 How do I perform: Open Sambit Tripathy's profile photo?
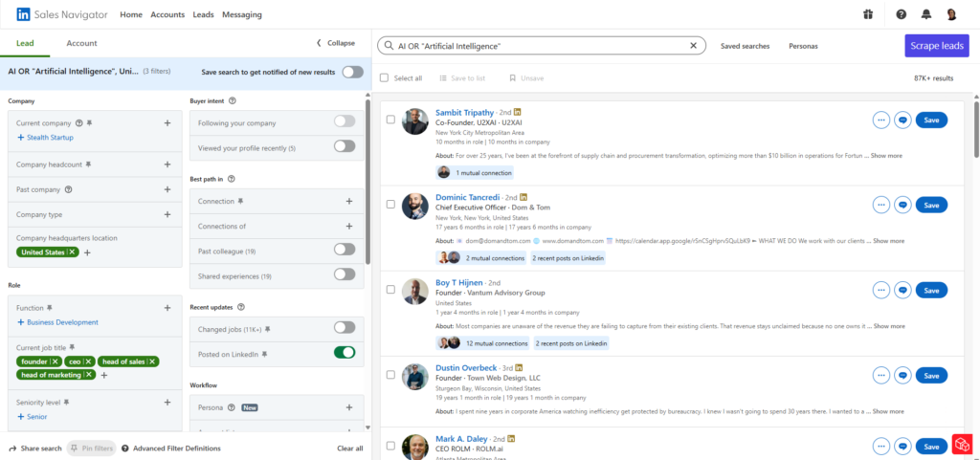click(x=415, y=121)
